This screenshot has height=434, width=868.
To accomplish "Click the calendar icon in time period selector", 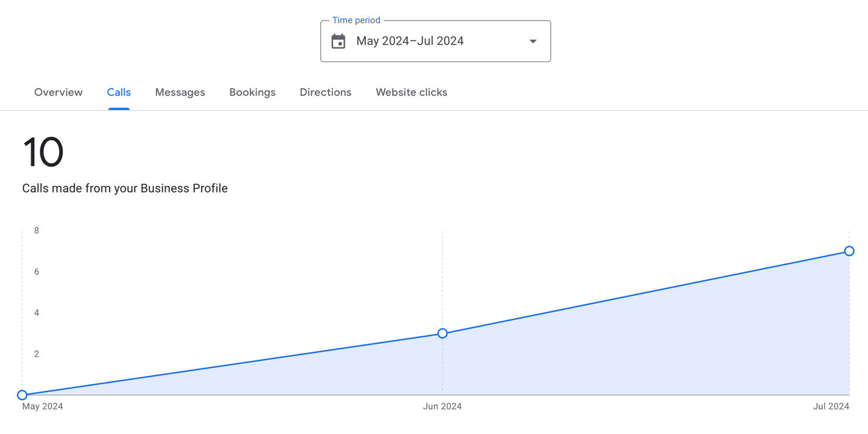I will click(x=338, y=41).
